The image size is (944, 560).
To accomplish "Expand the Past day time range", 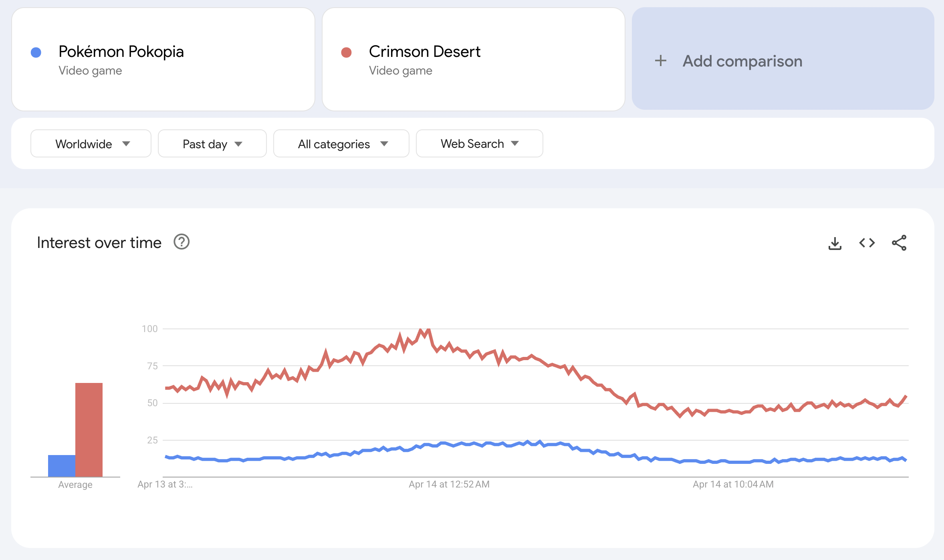I will pos(212,144).
